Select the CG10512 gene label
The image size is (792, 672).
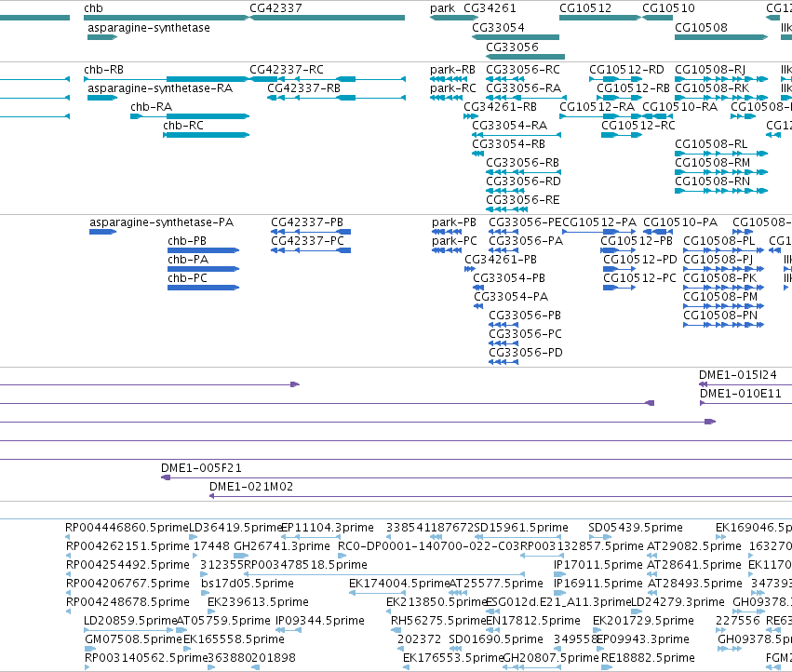click(x=585, y=8)
